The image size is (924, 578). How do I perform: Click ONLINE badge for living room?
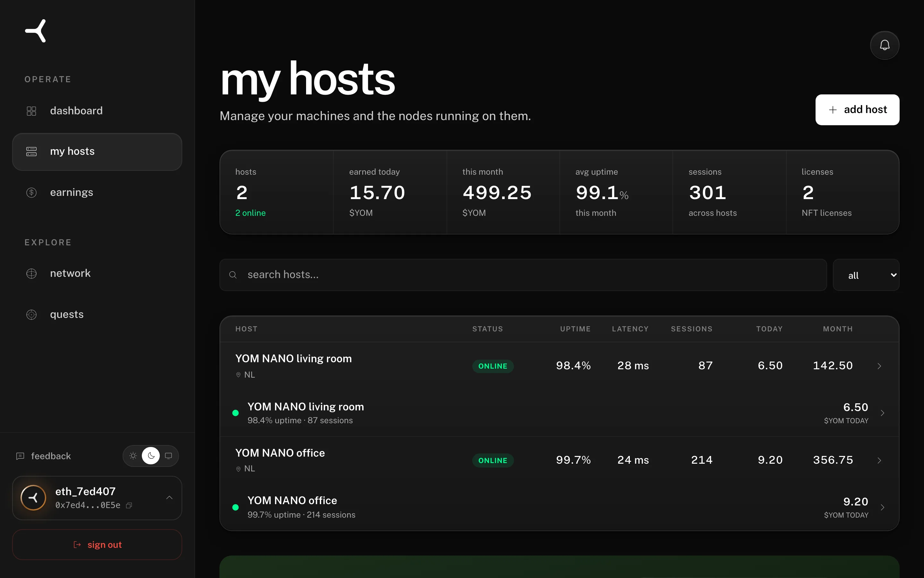click(x=493, y=366)
